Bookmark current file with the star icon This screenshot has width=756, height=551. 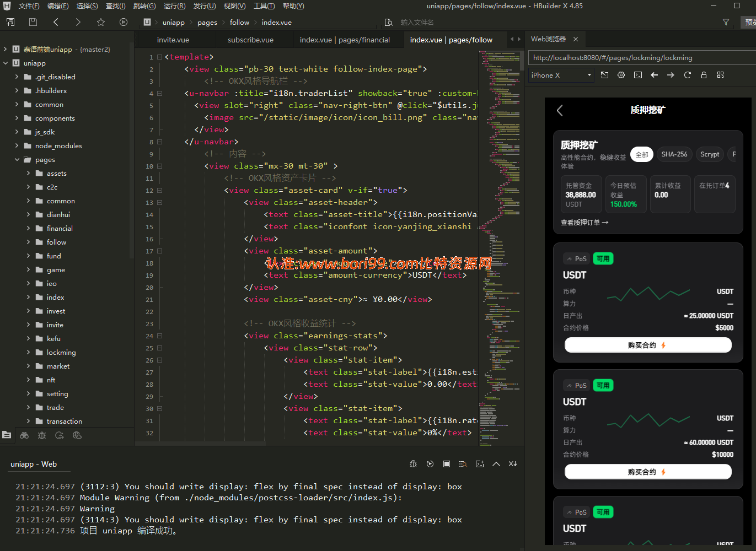pos(101,22)
